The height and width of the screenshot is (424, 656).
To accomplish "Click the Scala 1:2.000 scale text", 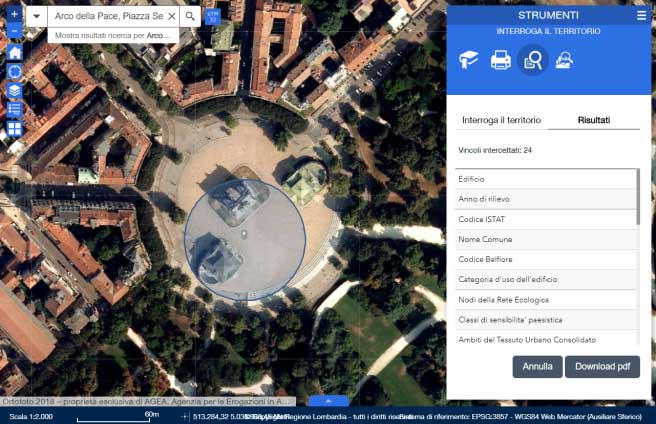I will pos(31,416).
